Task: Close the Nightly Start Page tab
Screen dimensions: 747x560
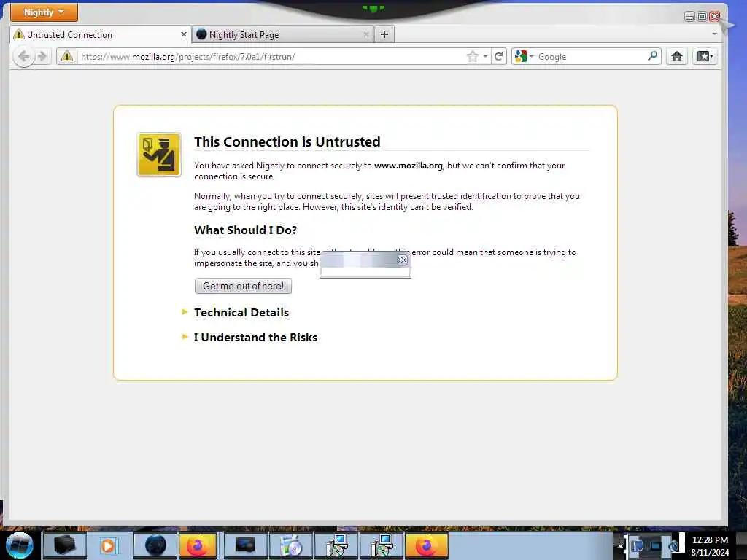Action: 366,35
